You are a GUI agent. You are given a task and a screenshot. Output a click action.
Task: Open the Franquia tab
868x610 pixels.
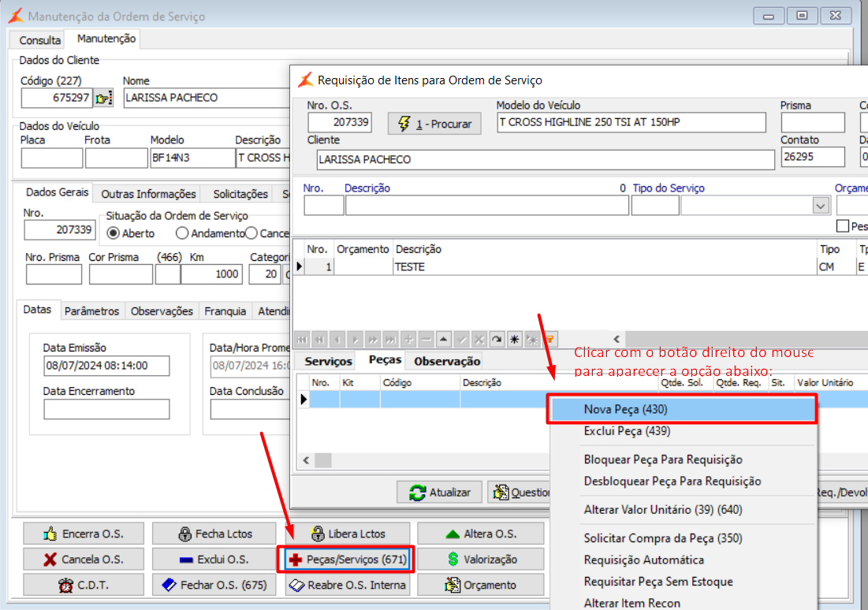225,311
